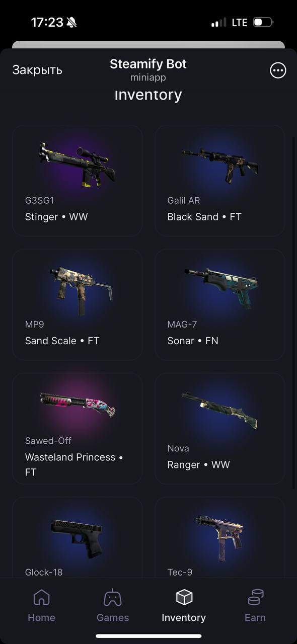
Task: Select the Sawed-Off Wasteland Princess image
Action: tap(78, 405)
